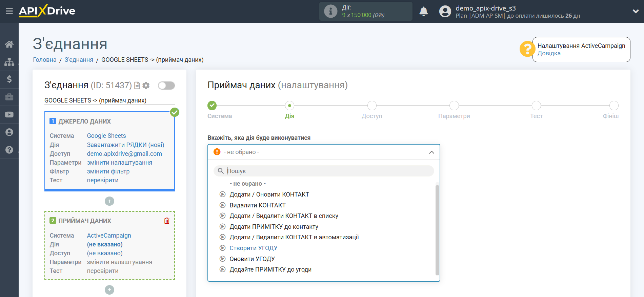This screenshot has width=644, height=297.
Task: Click actions usage counter box
Action: click(x=366, y=11)
